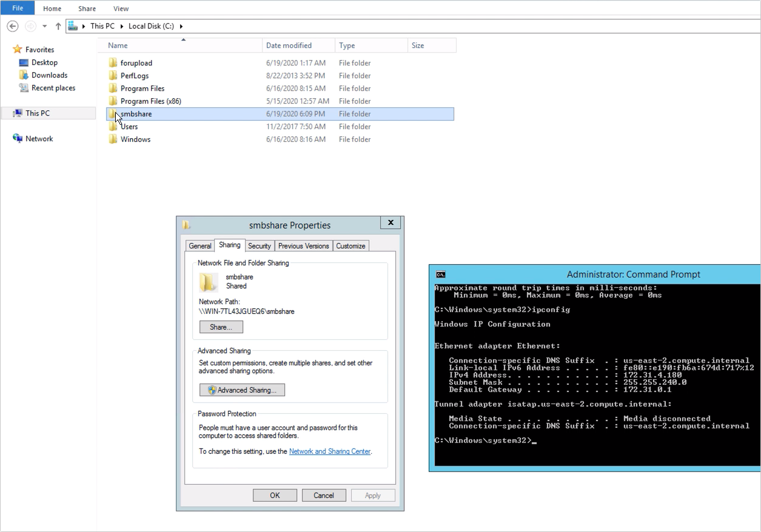This screenshot has height=532, width=761.
Task: Switch to the Security tab
Action: 260,245
